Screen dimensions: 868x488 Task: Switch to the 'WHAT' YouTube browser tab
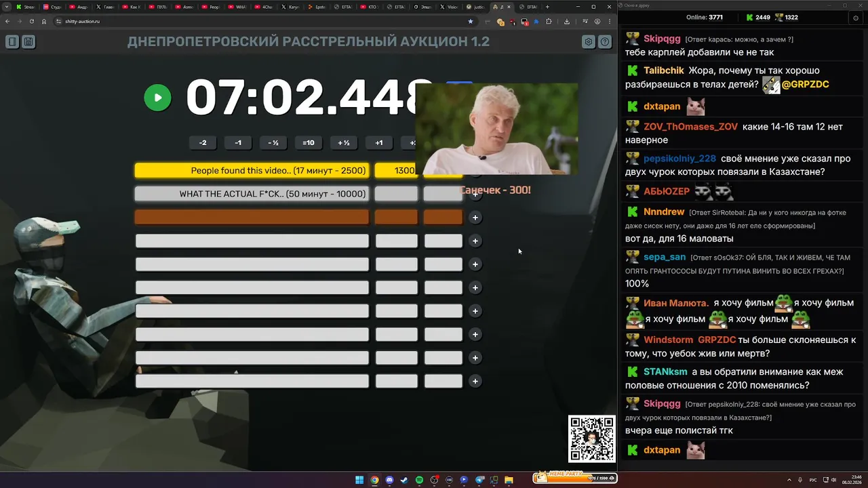[237, 7]
